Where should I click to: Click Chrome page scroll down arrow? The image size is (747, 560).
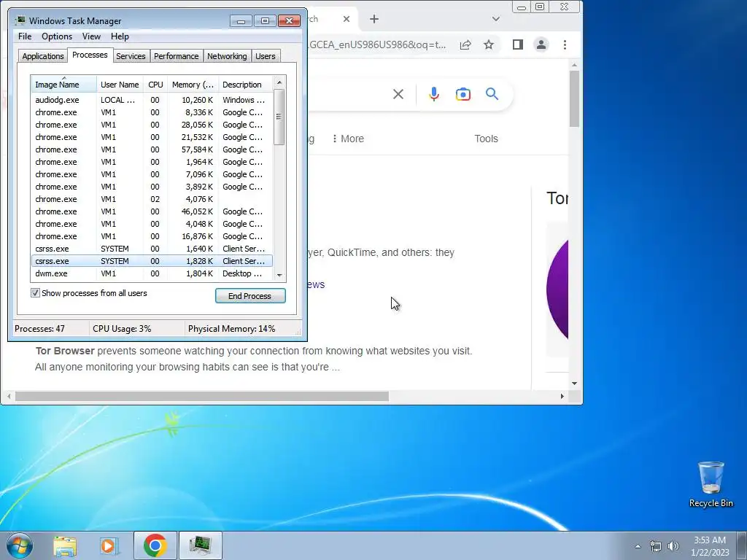coord(574,384)
